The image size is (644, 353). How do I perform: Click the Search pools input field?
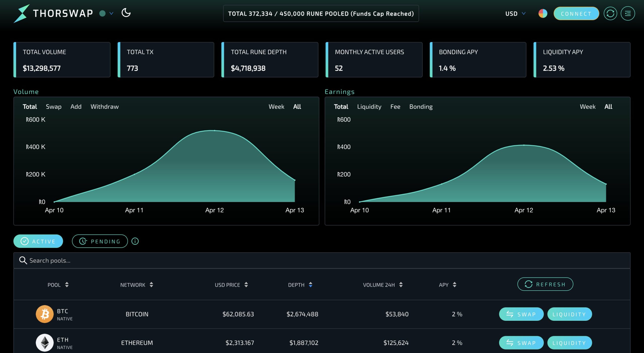tap(322, 260)
